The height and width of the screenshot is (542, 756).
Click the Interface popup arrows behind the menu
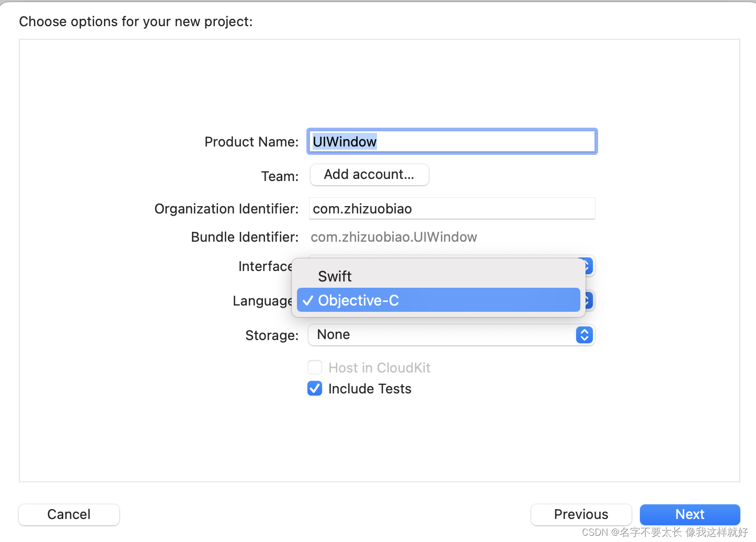coord(589,266)
